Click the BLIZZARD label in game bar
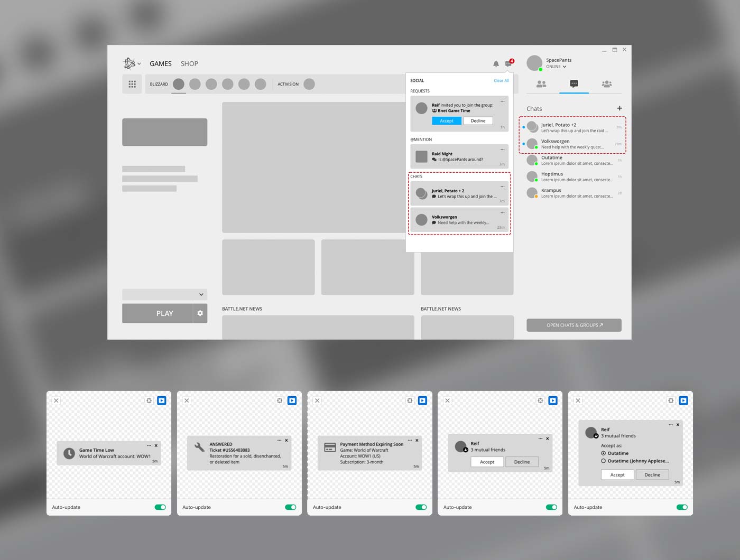 coord(159,84)
